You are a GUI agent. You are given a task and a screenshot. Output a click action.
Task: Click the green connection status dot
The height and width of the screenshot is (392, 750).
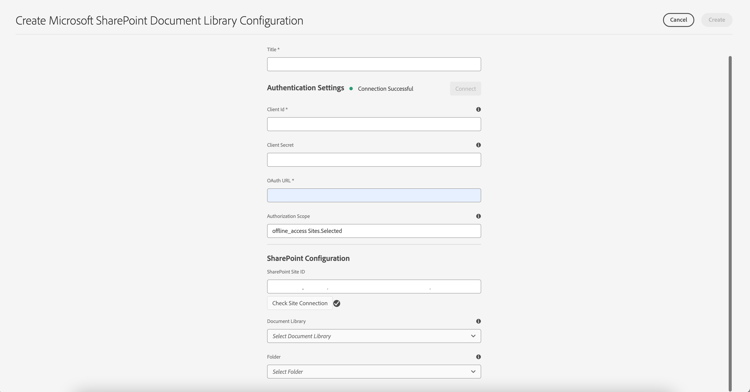(x=351, y=88)
